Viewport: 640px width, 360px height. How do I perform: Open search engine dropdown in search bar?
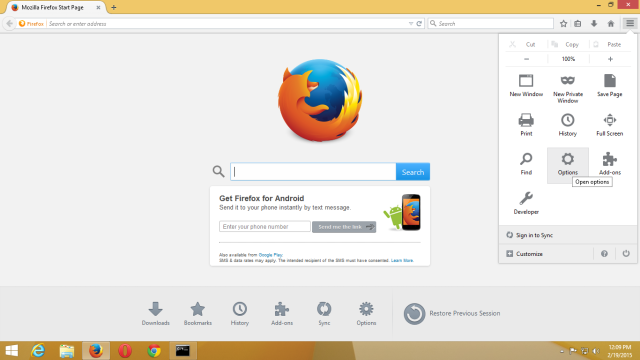[x=433, y=24]
